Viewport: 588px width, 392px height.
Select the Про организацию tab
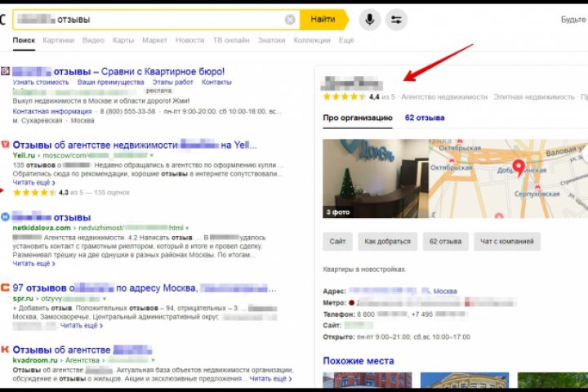coord(358,118)
